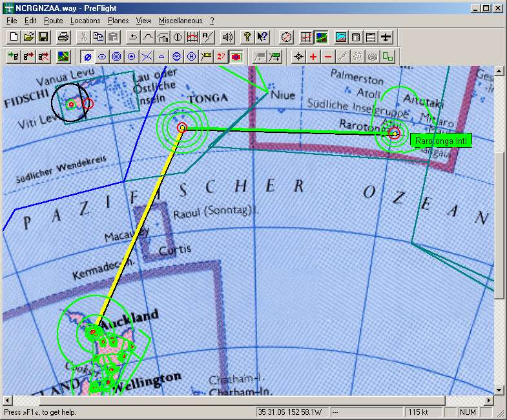Select the red circle near Fiji
The height and width of the screenshot is (420, 507).
pos(88,104)
